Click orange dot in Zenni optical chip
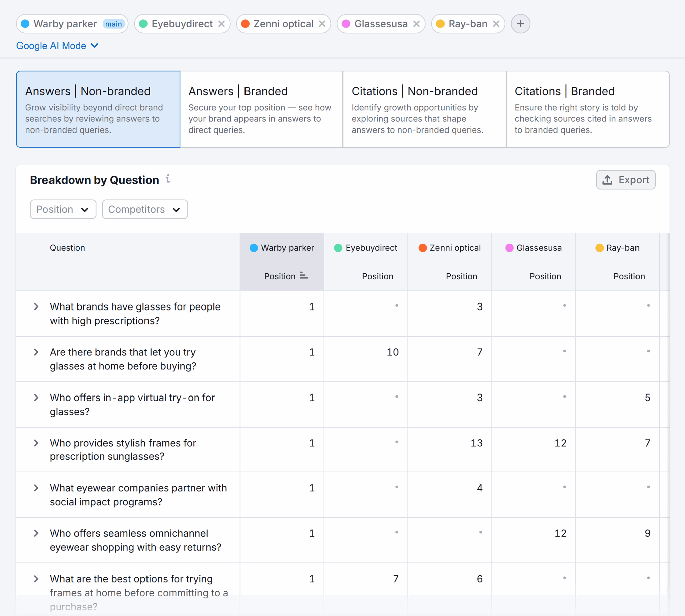 pos(245,24)
